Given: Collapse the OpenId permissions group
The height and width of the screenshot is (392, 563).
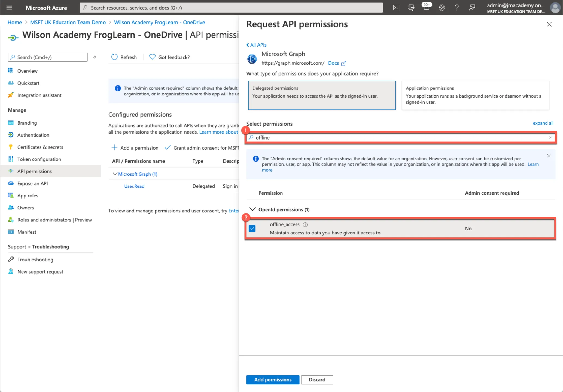Looking at the screenshot, I should tap(252, 209).
